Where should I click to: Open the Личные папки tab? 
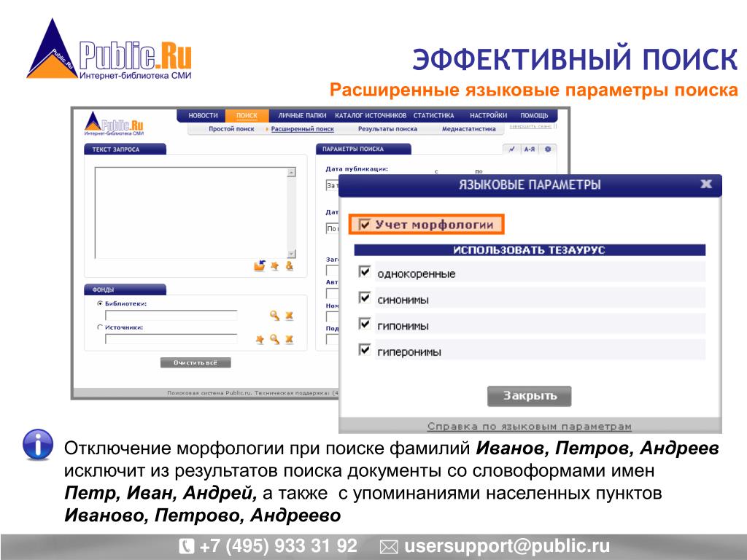302,115
